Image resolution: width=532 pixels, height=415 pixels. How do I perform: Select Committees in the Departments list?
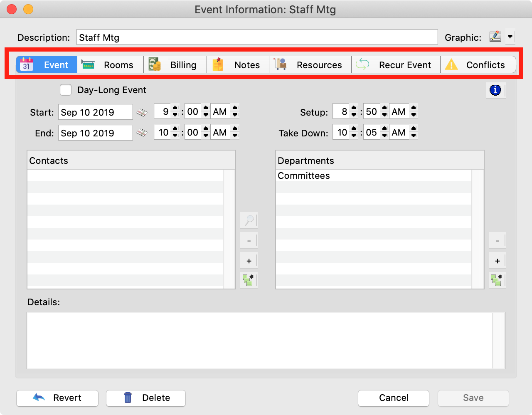[x=304, y=176]
